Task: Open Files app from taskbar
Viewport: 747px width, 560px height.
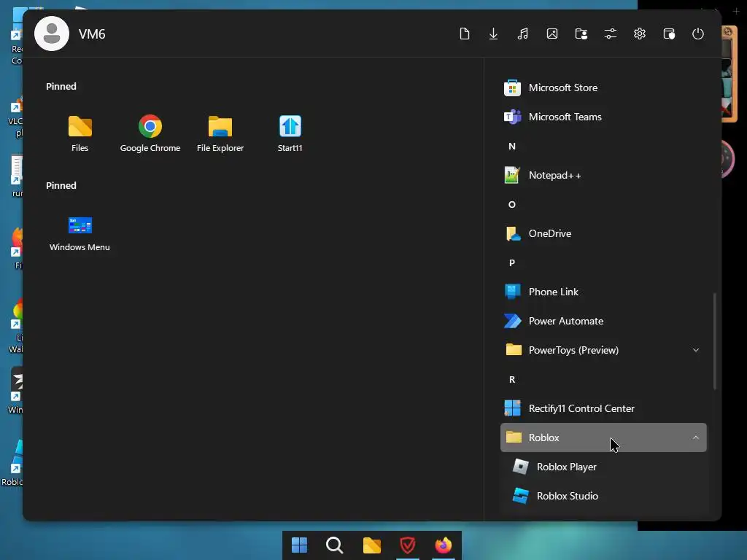Action: click(x=371, y=545)
